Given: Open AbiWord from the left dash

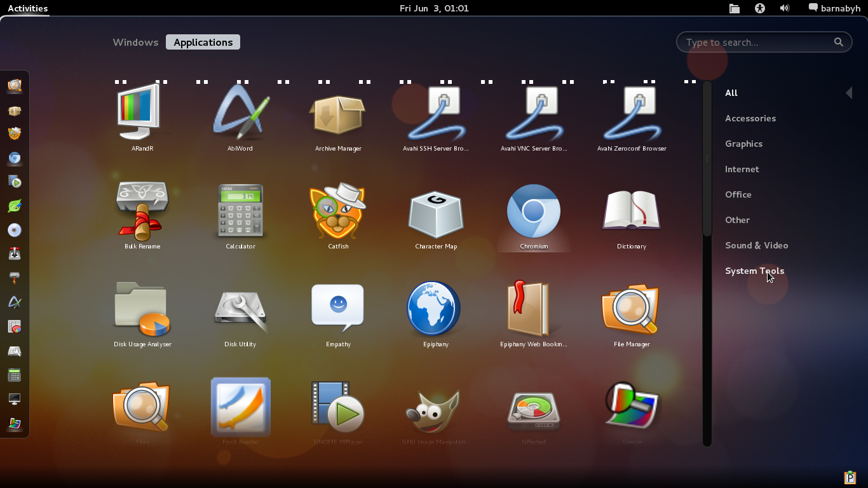Looking at the screenshot, I should click(15, 302).
